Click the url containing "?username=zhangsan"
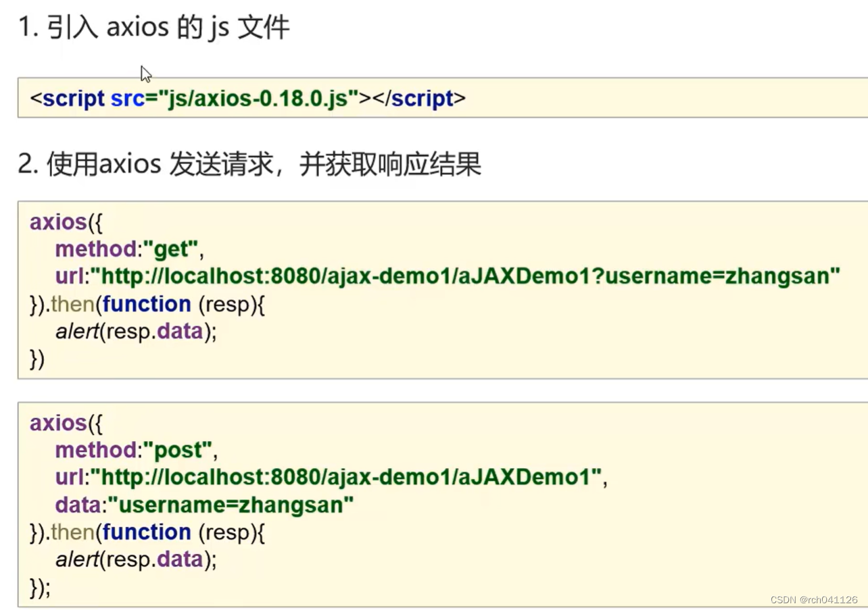868x610 pixels. (448, 276)
